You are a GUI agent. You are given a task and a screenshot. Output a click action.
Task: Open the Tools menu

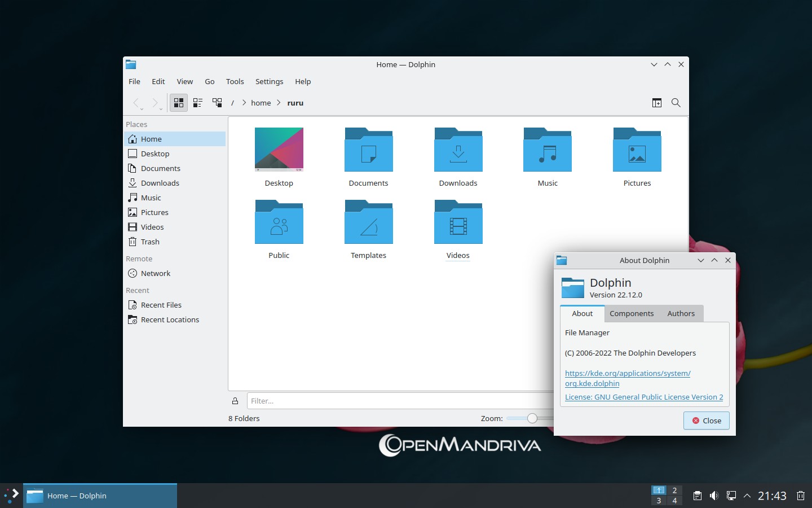tap(235, 81)
